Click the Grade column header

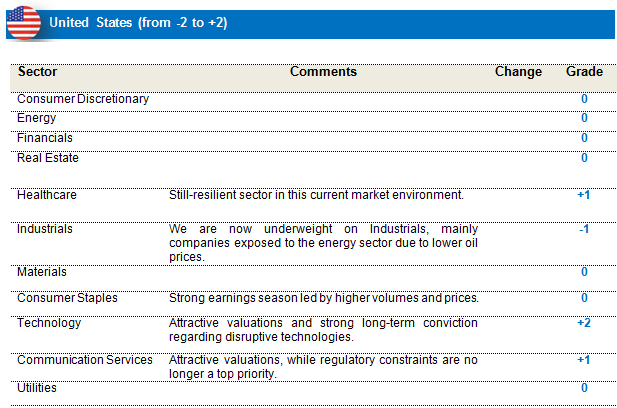(584, 72)
